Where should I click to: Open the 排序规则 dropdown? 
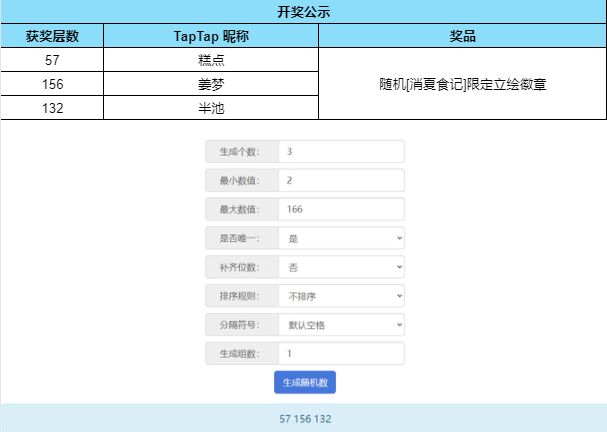[341, 296]
